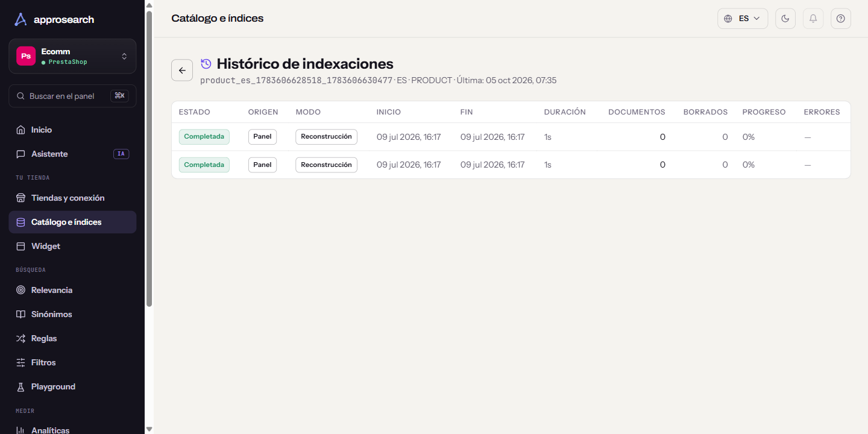This screenshot has height=434, width=868.
Task: Click the Relevancia target icon
Action: coord(20,290)
